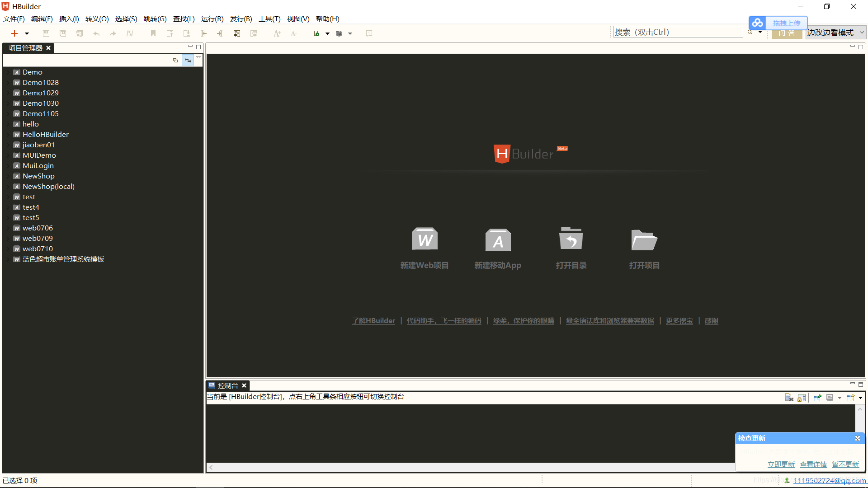The image size is (868, 488).
Task: Click the 立即更新 link in the update popup
Action: pos(781,465)
